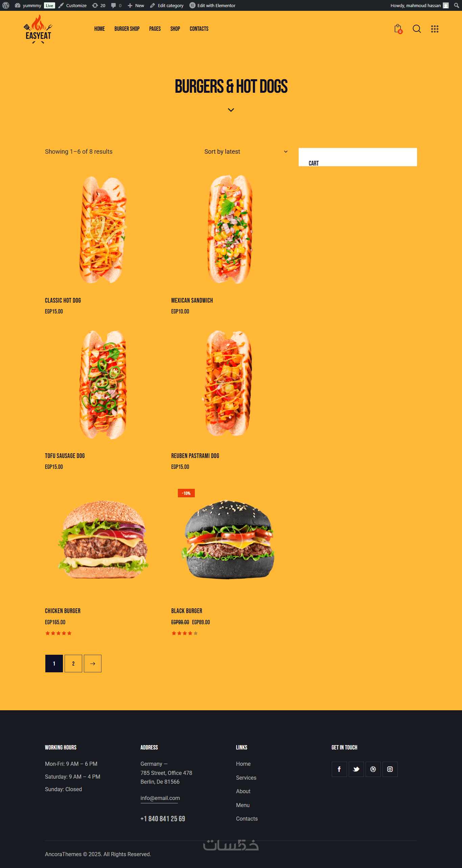Viewport: 462px width, 868px height.
Task: Open the nine-dot grid menu icon
Action: coord(435,29)
